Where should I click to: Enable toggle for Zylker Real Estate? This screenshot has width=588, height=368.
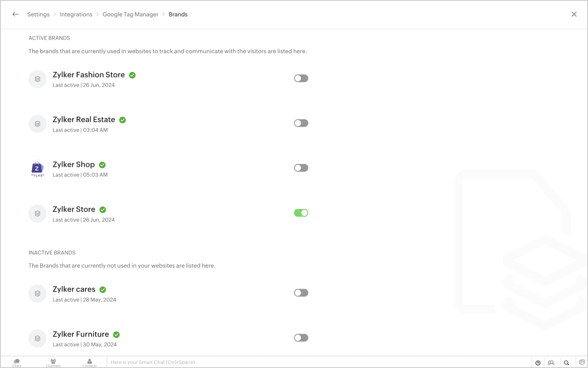coord(301,123)
